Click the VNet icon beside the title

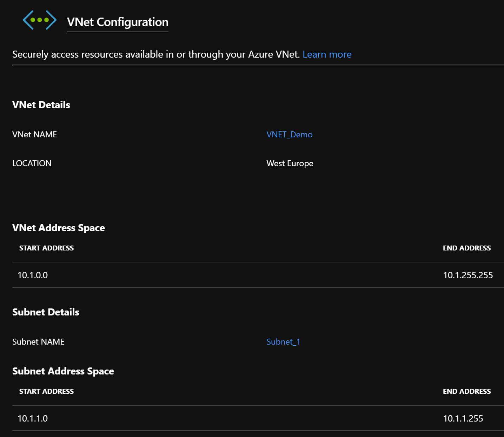tap(39, 20)
